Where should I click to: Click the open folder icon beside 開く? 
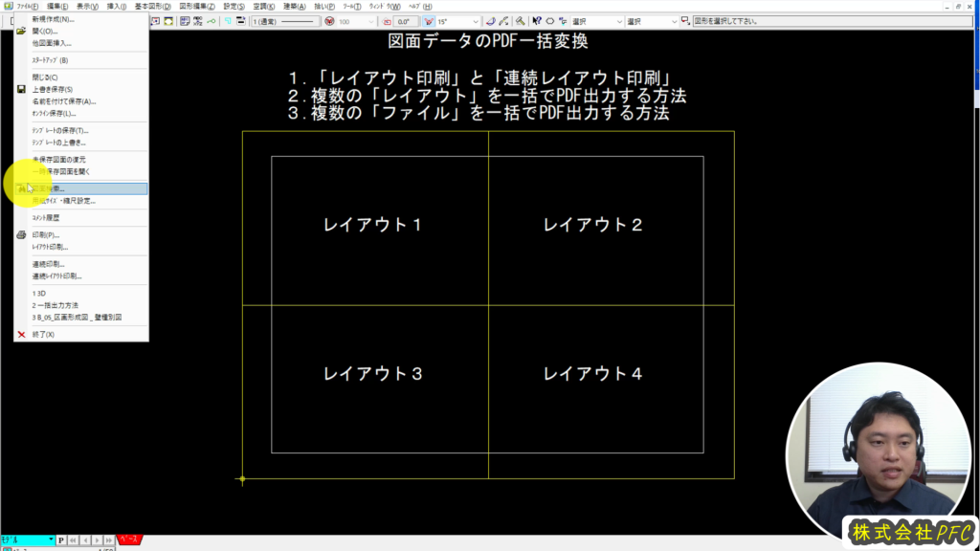tap(21, 31)
